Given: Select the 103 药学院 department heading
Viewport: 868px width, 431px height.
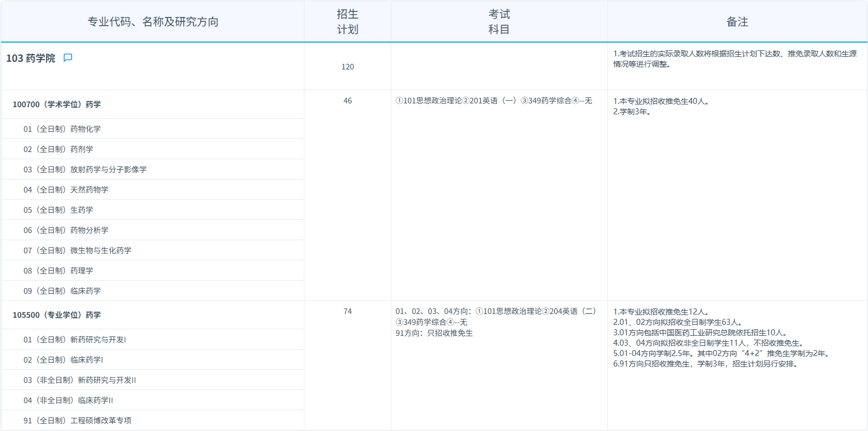Looking at the screenshot, I should point(31,59).
